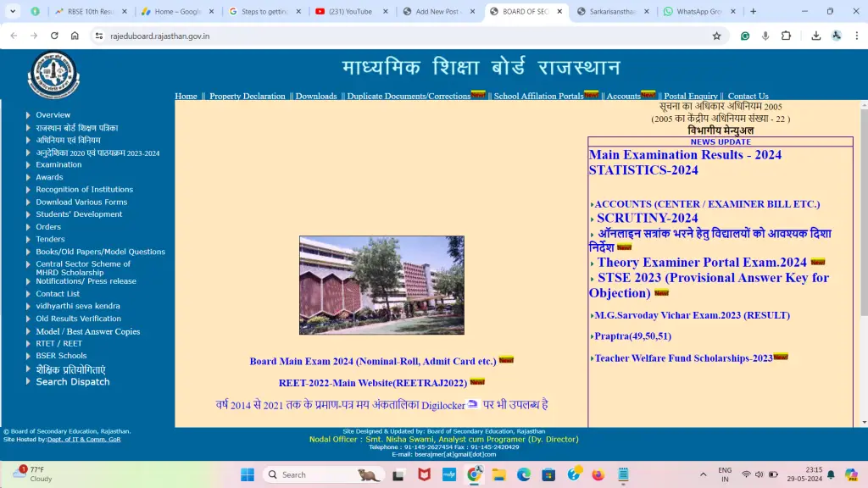Expand the Orders arrow in sidebar
868x488 pixels.
click(28, 227)
